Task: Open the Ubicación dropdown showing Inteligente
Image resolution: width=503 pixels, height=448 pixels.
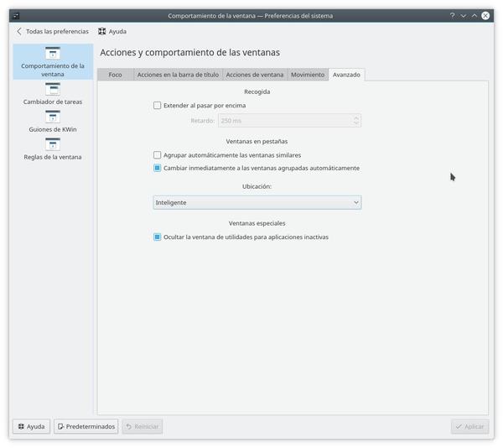Action: [x=257, y=202]
